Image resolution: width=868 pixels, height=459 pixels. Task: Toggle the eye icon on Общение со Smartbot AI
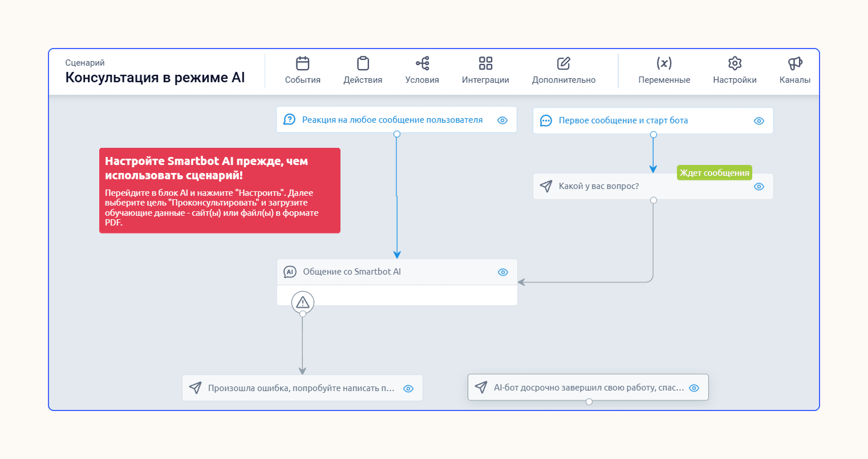tap(503, 272)
